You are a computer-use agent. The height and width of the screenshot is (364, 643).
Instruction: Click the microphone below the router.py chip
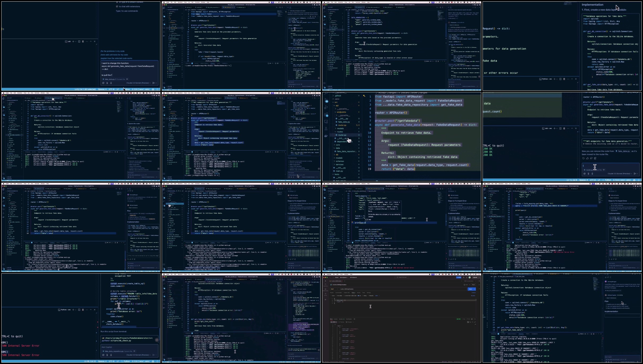(592, 174)
